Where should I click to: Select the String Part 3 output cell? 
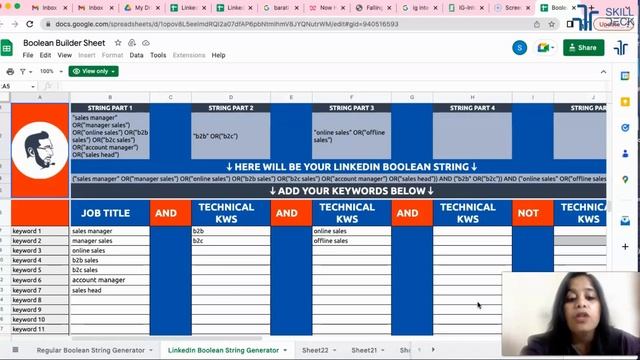(x=351, y=136)
